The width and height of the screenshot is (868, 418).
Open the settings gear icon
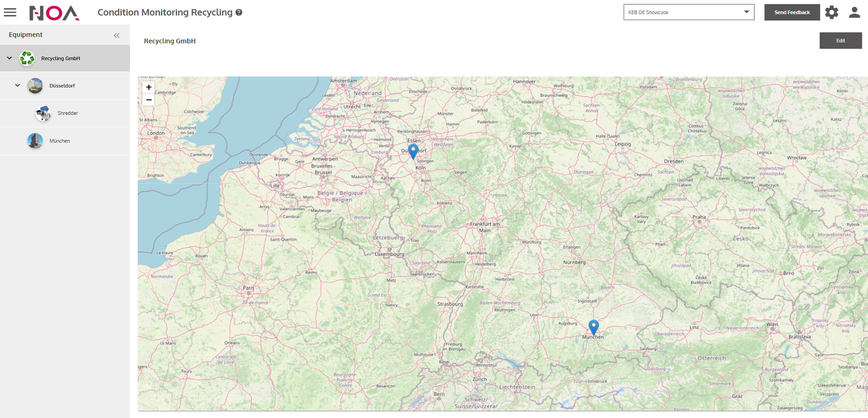click(831, 12)
